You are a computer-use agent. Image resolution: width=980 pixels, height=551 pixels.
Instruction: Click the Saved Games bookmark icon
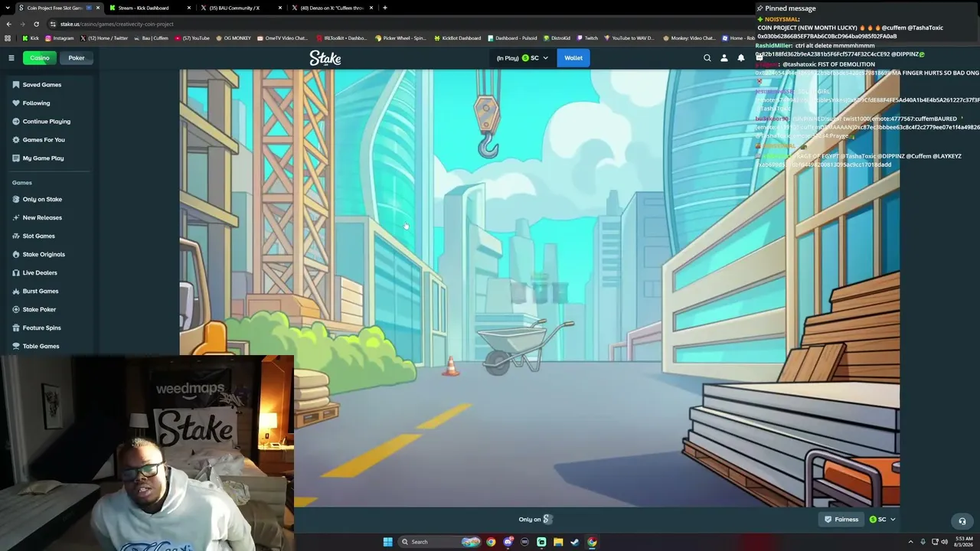[16, 85]
